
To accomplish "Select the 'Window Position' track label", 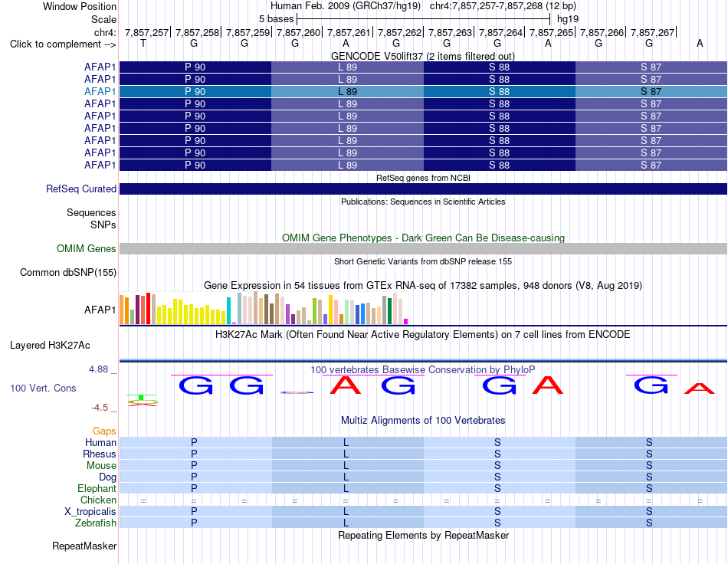I will (x=80, y=6).
